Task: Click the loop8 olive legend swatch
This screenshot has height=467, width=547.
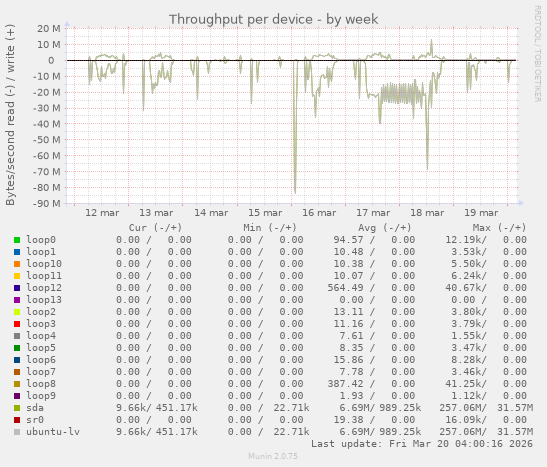Action: (x=17, y=384)
